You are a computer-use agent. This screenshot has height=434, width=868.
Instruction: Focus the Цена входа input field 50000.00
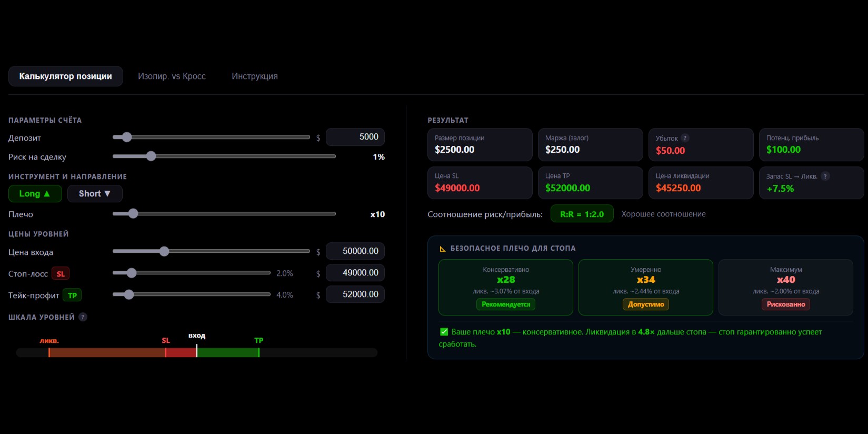(x=355, y=251)
